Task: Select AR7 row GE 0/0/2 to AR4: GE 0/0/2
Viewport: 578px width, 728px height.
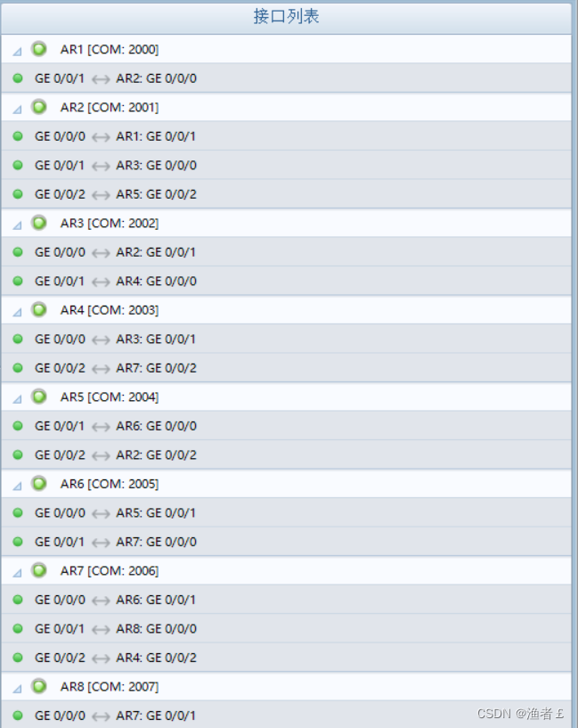Action: [x=286, y=658]
